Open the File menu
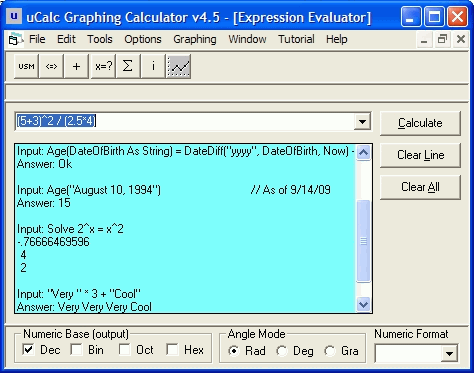474x373 pixels. 37,39
